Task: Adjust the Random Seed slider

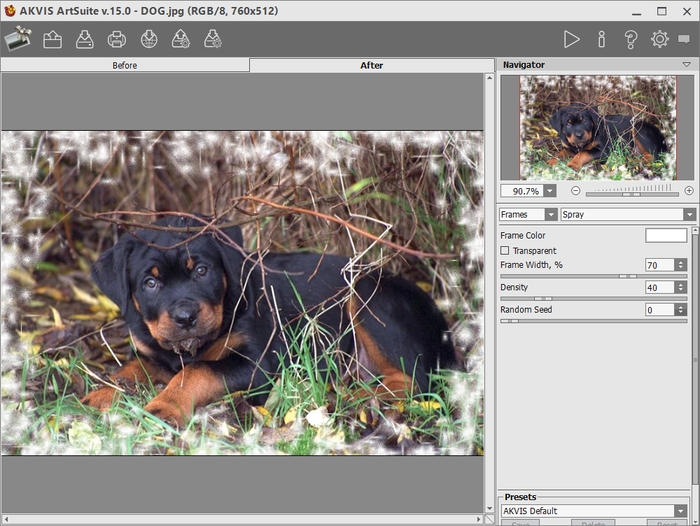Action: pyautogui.click(x=593, y=321)
